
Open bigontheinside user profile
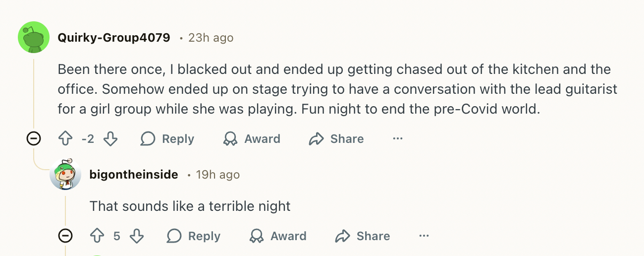134,175
